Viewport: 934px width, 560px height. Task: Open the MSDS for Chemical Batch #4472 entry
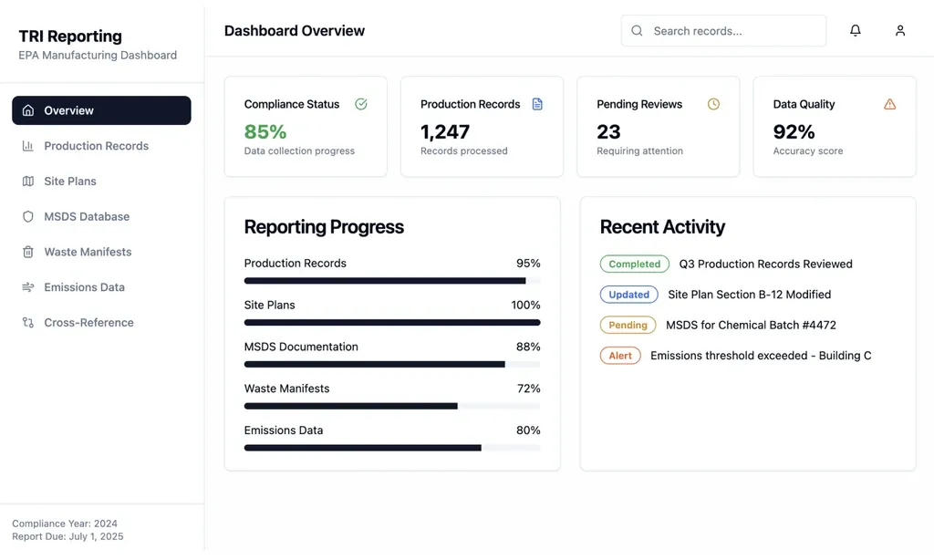(x=751, y=325)
